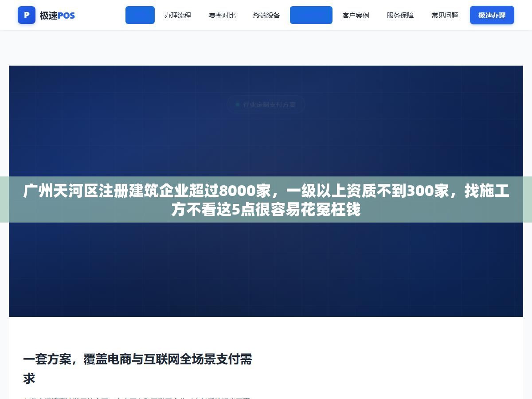Click the blue P logo icon
Image resolution: width=532 pixels, height=399 pixels.
27,15
